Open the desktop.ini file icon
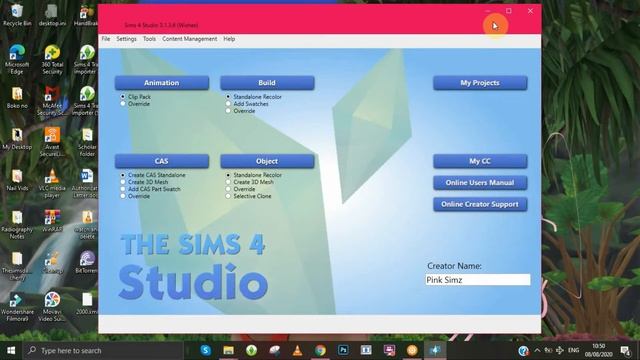The height and width of the screenshot is (360, 640). pyautogui.click(x=52, y=15)
